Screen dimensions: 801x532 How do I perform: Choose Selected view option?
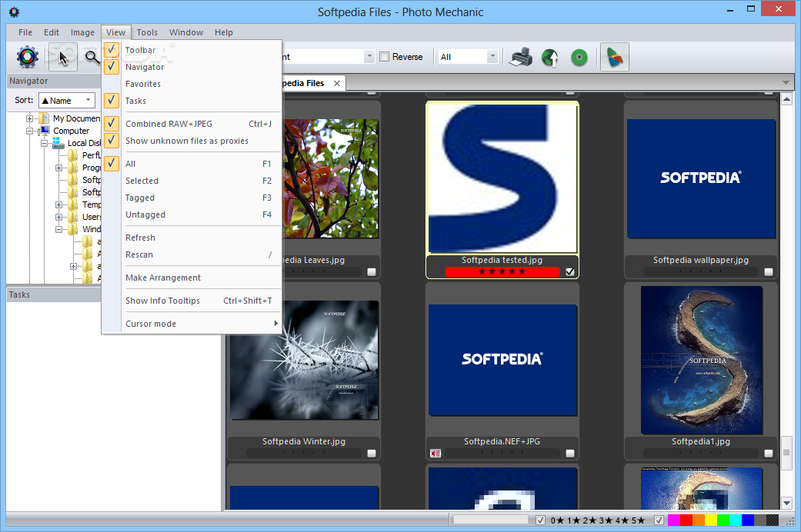192,181
